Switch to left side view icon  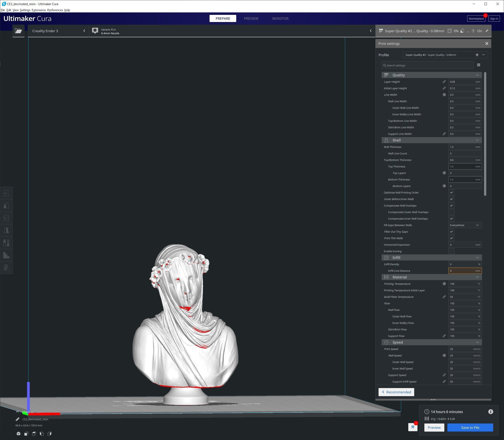[42, 434]
